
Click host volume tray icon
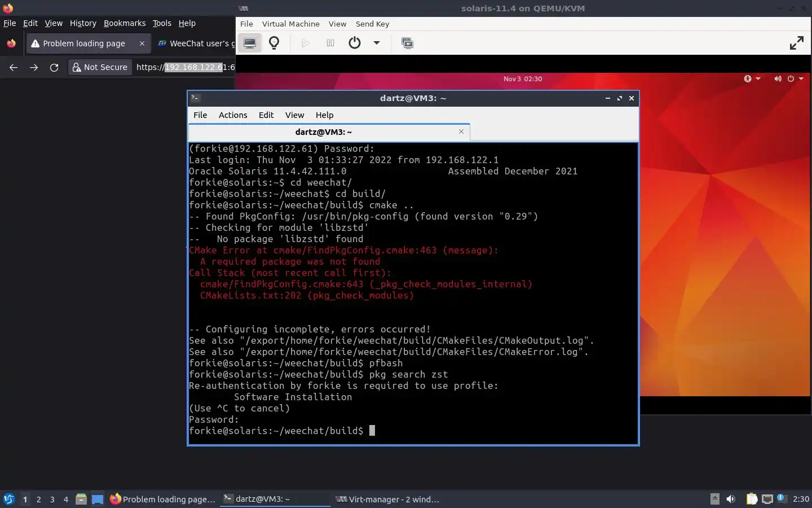point(731,498)
